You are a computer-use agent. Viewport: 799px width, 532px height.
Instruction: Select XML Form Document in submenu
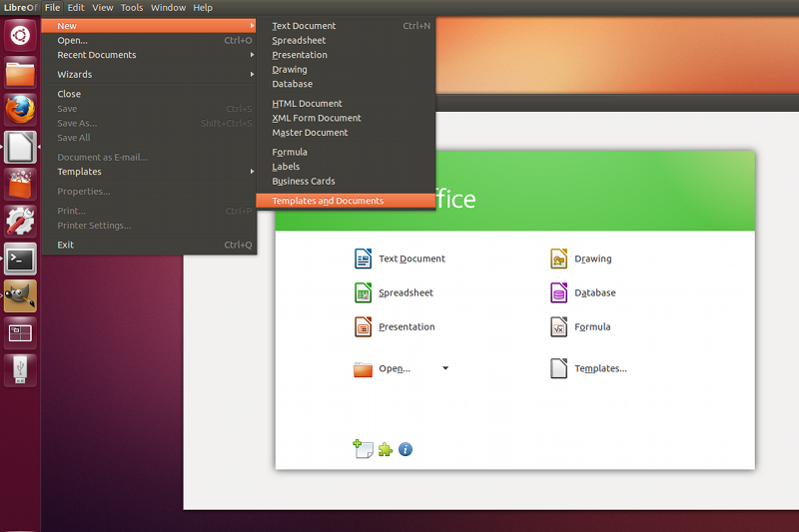click(x=346, y=118)
